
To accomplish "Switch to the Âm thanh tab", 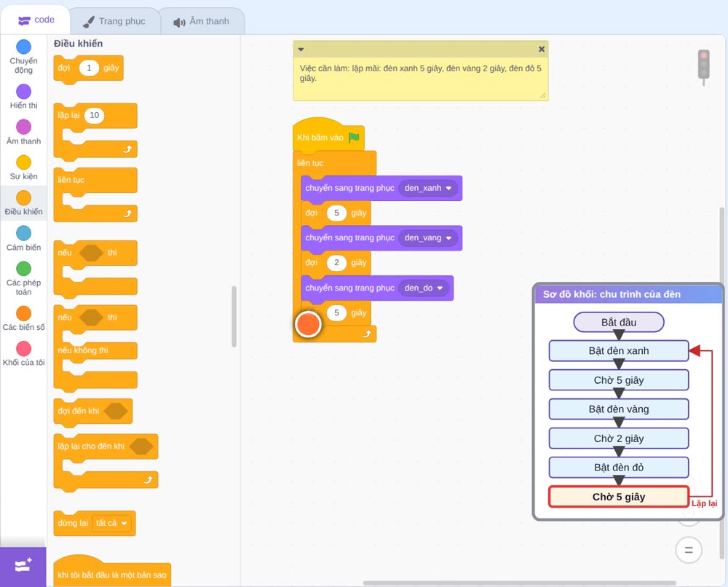I will 202,22.
